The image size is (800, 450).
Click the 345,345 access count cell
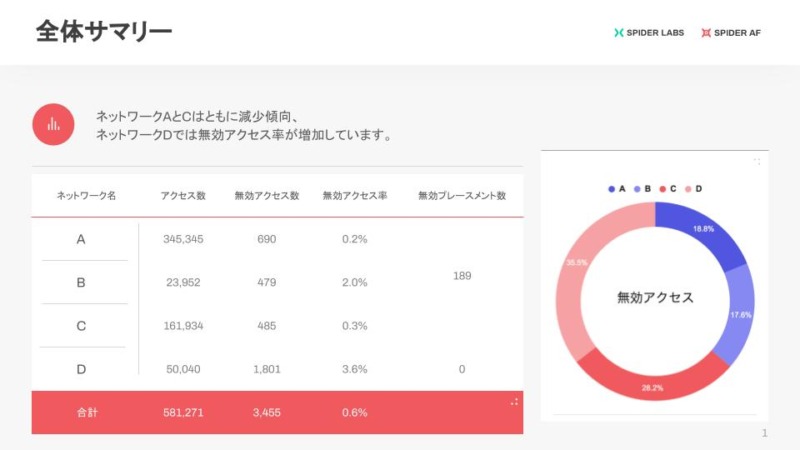(183, 239)
